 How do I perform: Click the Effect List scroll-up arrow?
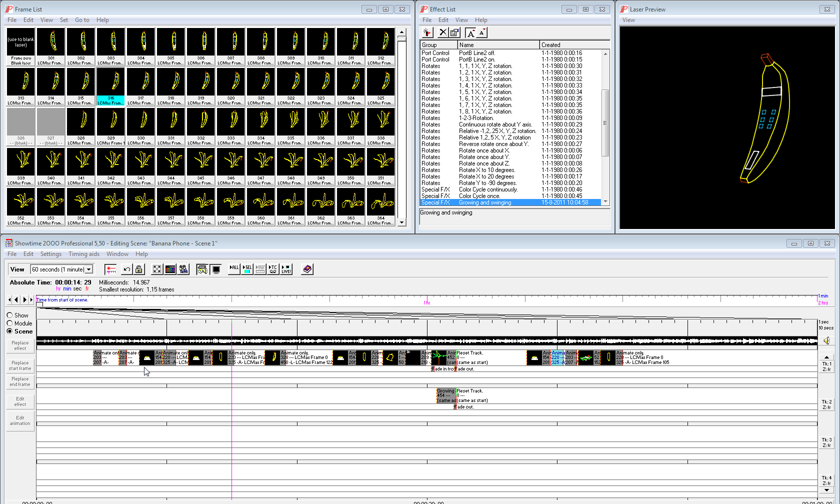tap(605, 53)
